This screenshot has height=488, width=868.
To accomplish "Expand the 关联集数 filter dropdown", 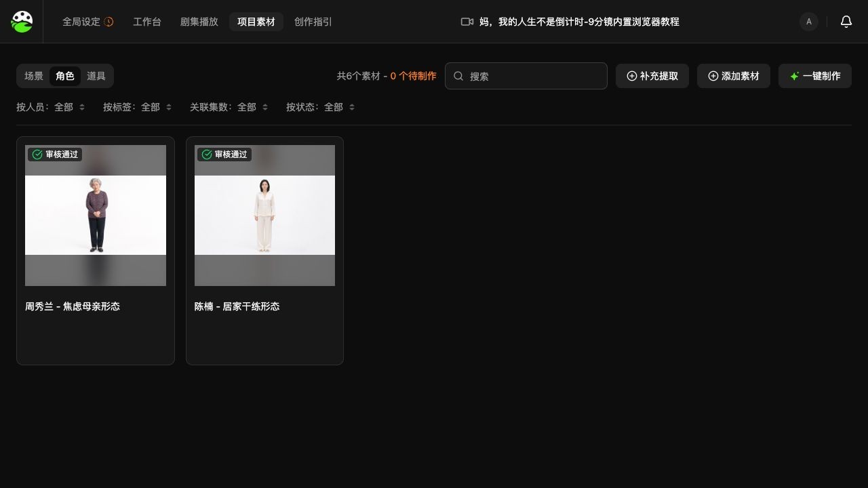I will (229, 107).
